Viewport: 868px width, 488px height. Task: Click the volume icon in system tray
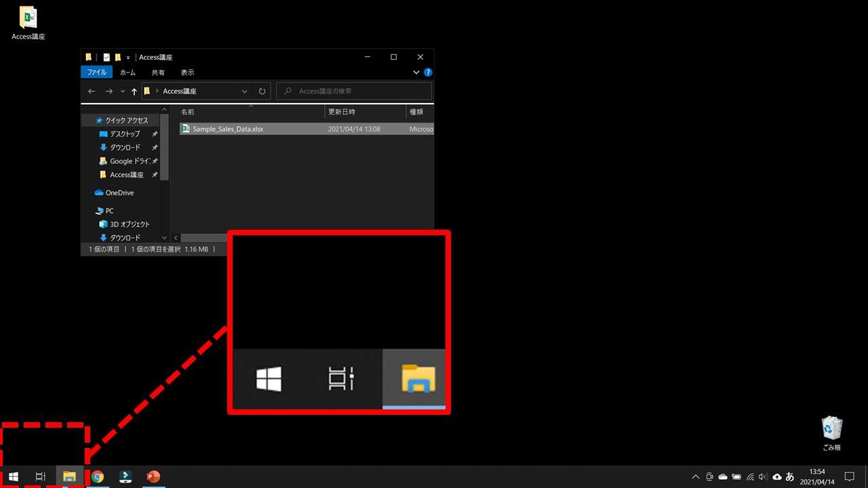[x=763, y=476]
